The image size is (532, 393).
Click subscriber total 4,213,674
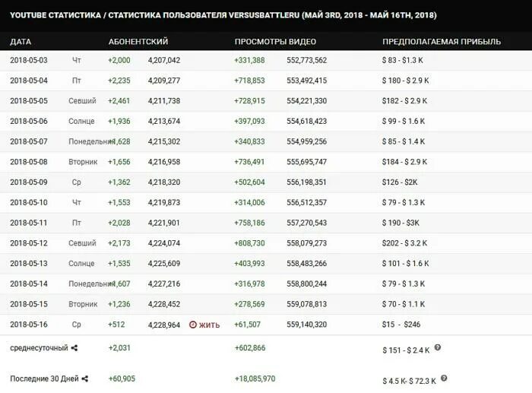coord(164,121)
